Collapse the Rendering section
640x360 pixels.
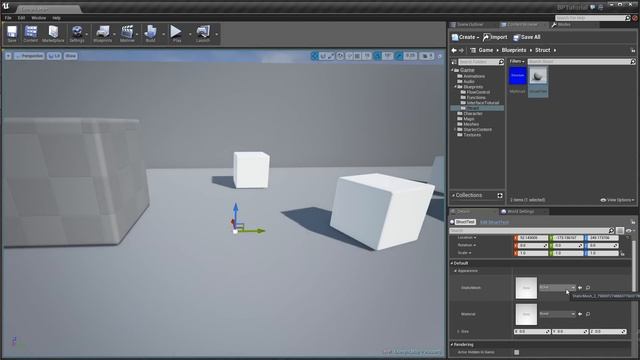click(452, 345)
